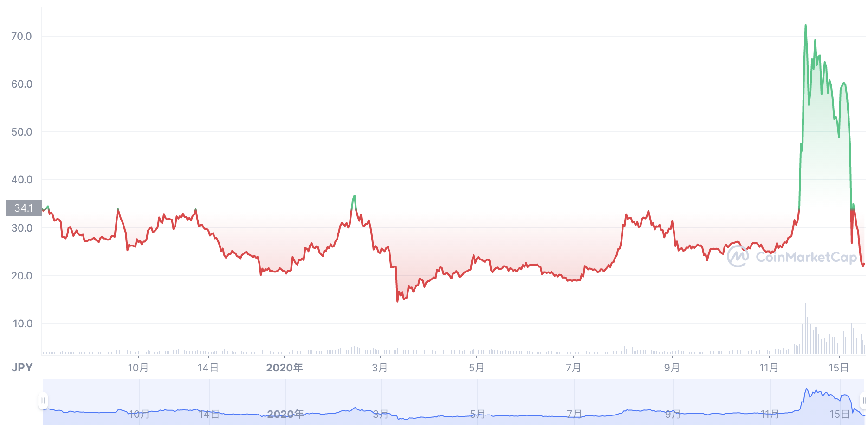Select the left range slider handle
Image resolution: width=868 pixels, height=428 pixels.
point(43,401)
